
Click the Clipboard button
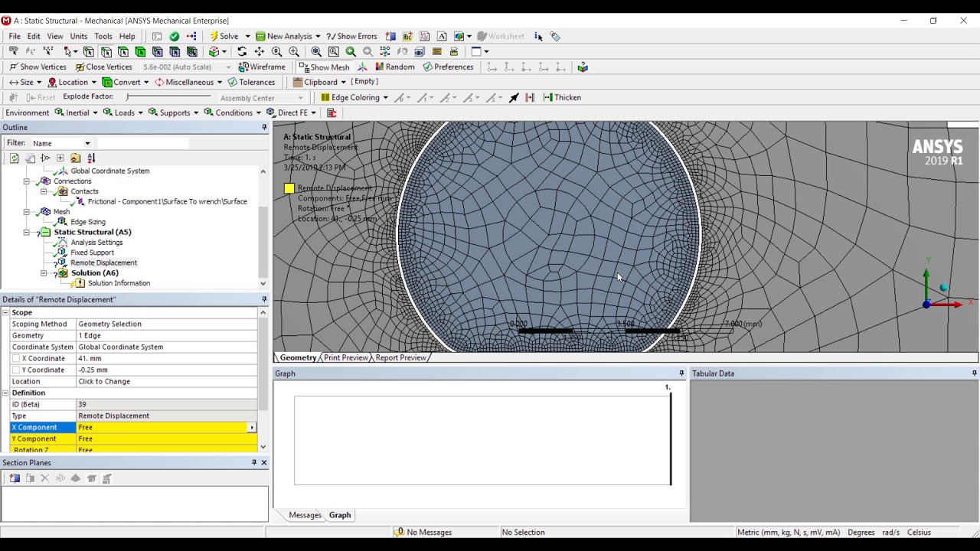[320, 82]
